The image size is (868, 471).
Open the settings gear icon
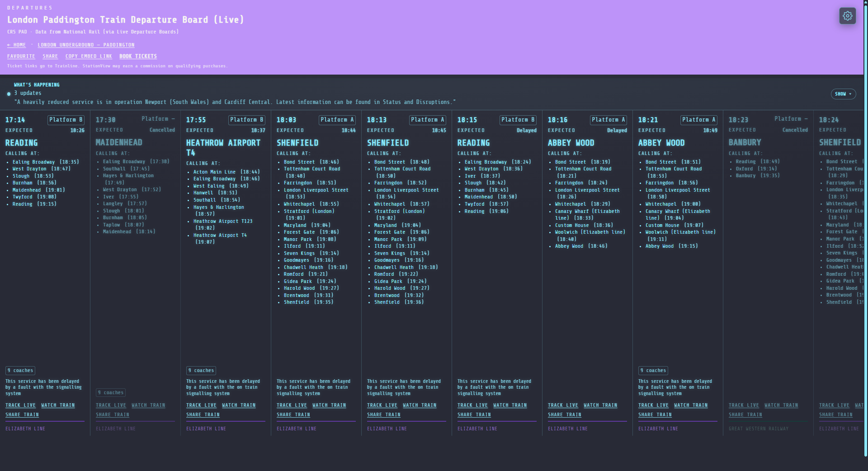[x=847, y=16]
